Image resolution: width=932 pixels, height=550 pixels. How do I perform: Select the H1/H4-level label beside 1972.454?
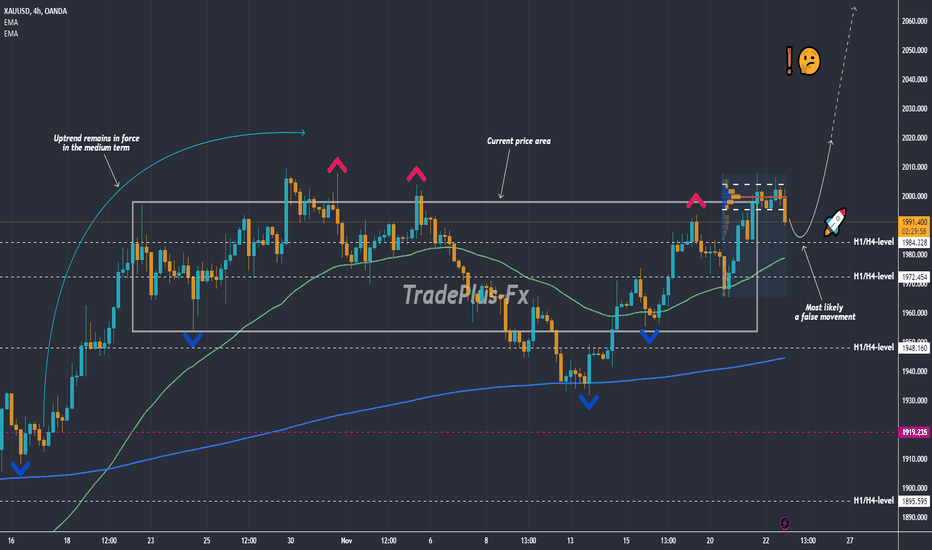(873, 276)
